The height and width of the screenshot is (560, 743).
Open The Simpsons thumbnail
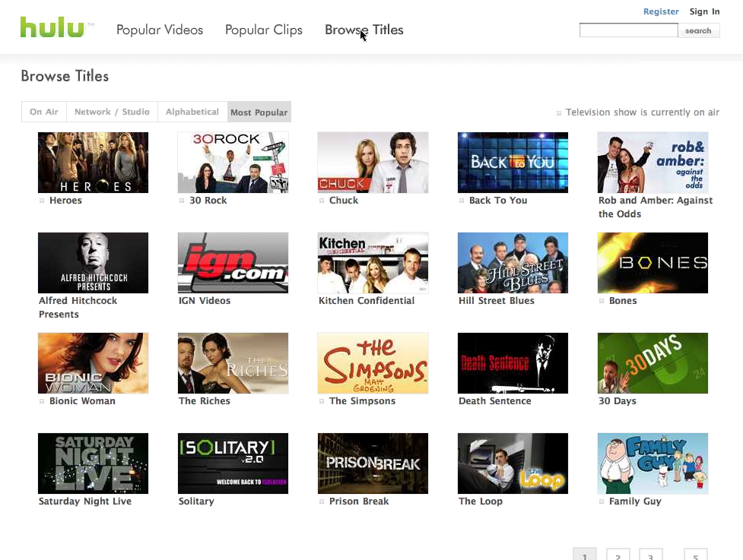(x=373, y=363)
